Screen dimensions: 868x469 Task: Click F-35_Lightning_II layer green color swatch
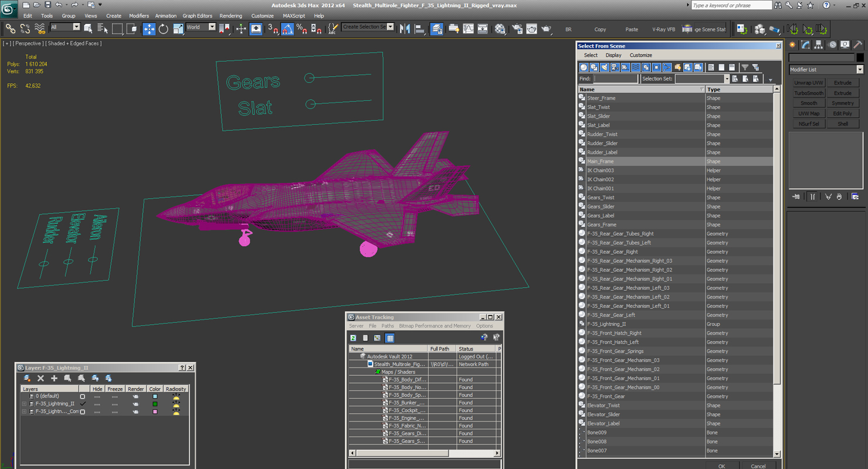click(x=155, y=404)
